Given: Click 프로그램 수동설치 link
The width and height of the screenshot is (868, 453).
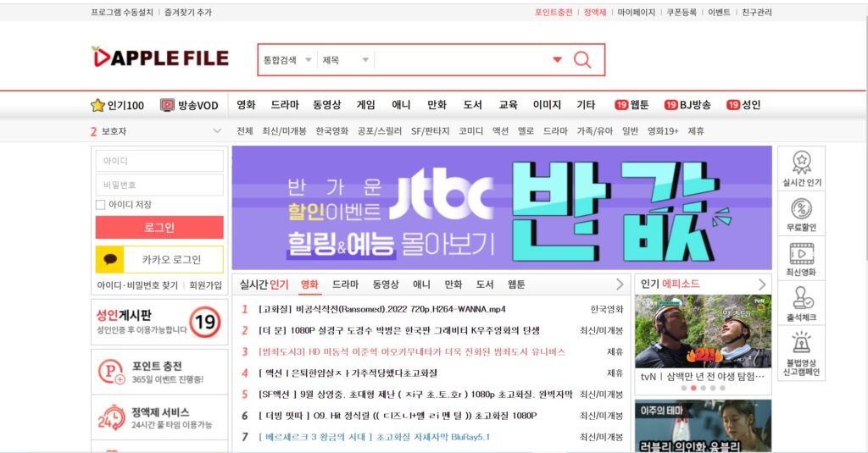Looking at the screenshot, I should 122,12.
